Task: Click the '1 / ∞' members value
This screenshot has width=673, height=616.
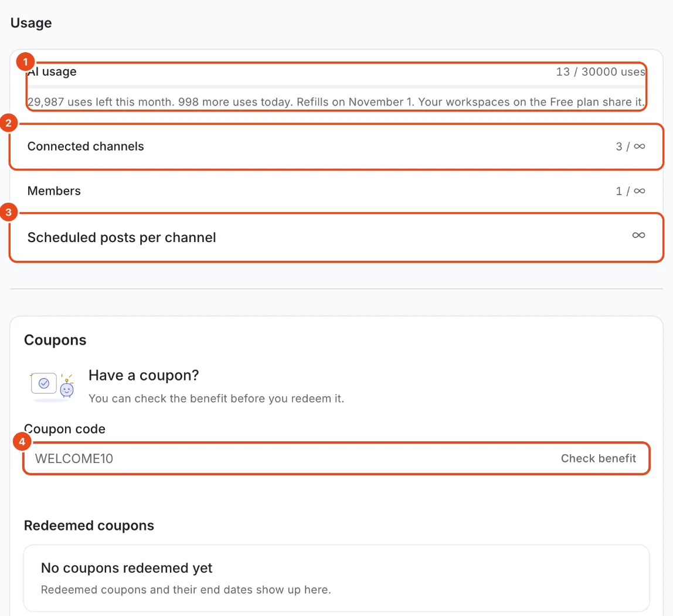Action: (630, 191)
